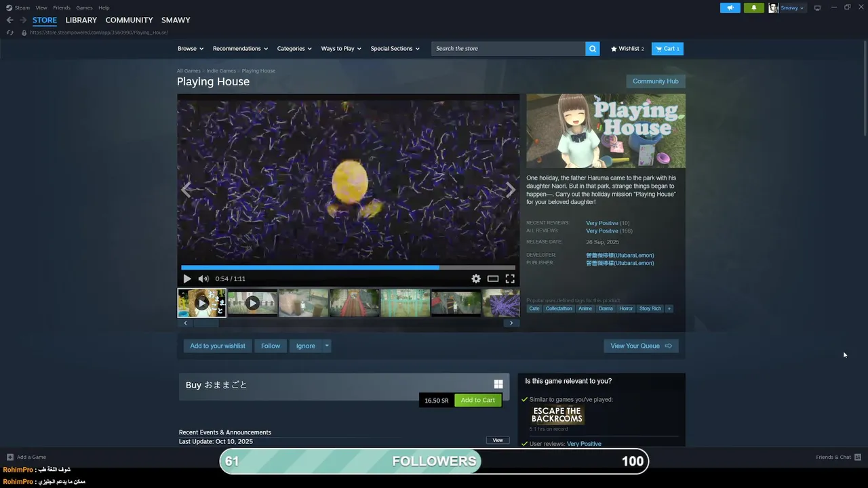Expand Special Sections dropdown
The height and width of the screenshot is (488, 868).
tap(395, 49)
